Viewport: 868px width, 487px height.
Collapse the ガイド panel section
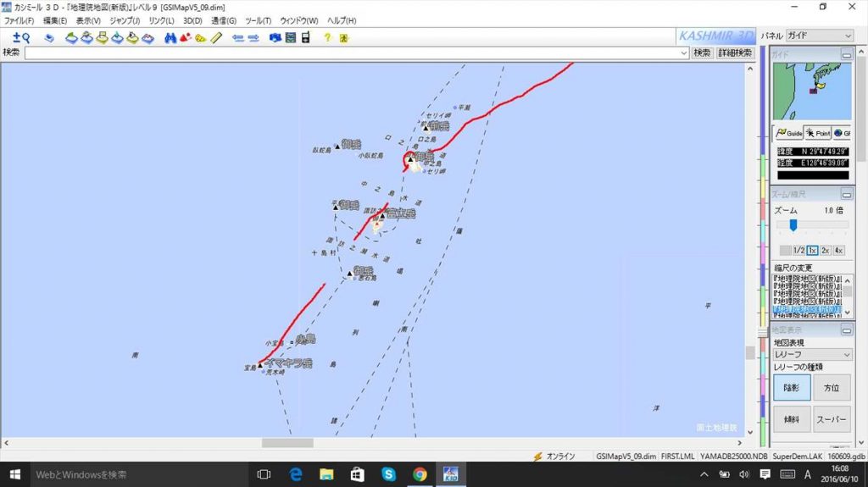click(x=847, y=54)
